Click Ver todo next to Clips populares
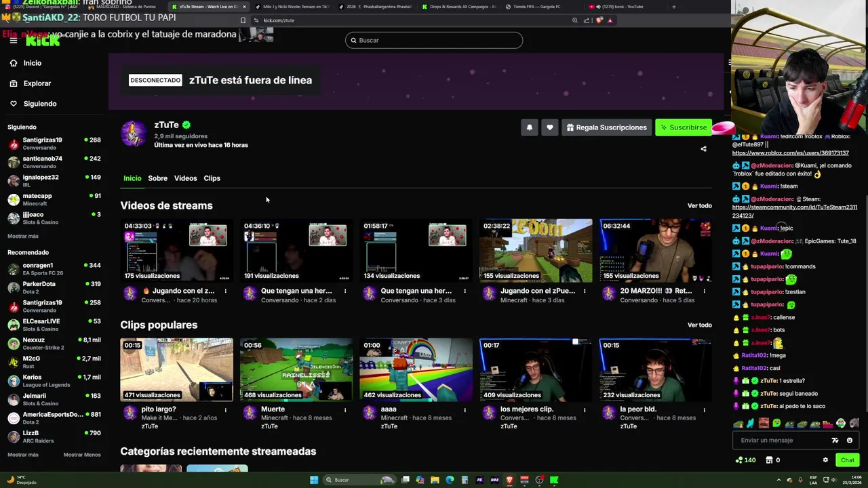Screen dimensions: 868x488 pos(699,325)
